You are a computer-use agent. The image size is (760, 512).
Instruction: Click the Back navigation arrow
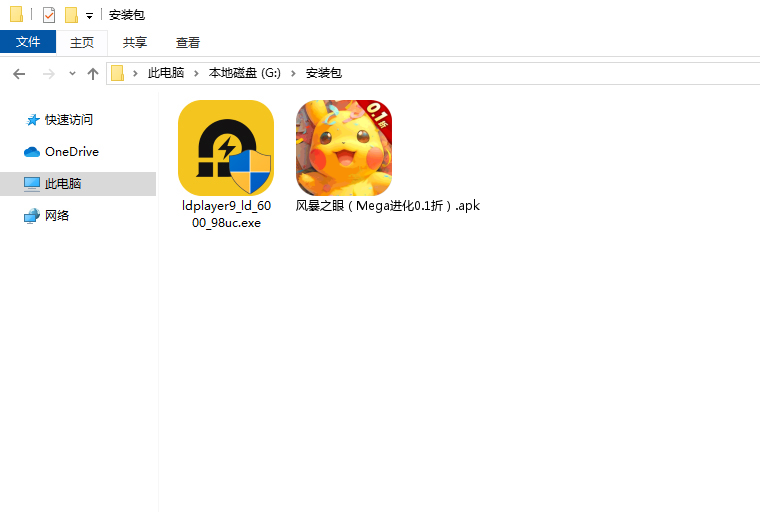19,73
